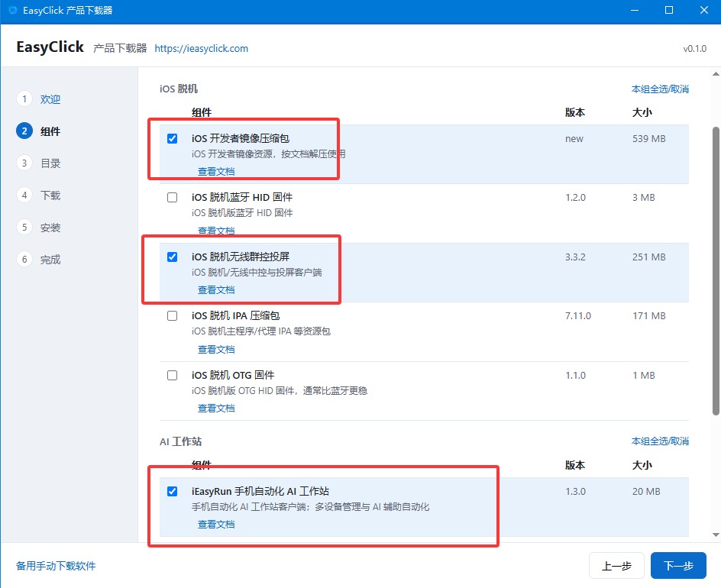The width and height of the screenshot is (721, 588).
Task: Close the EasyClick 产品下载器 window
Action: tap(704, 10)
